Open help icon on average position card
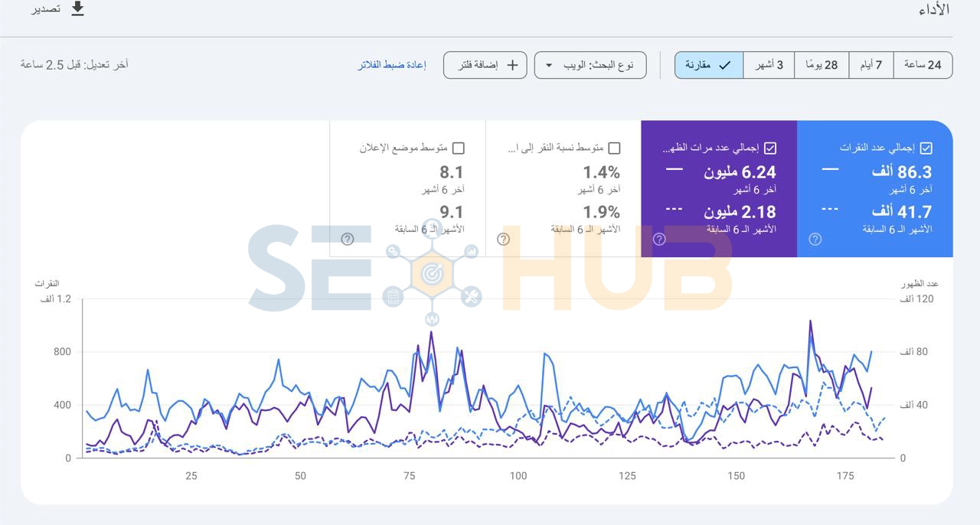The height and width of the screenshot is (525, 980). click(x=348, y=240)
